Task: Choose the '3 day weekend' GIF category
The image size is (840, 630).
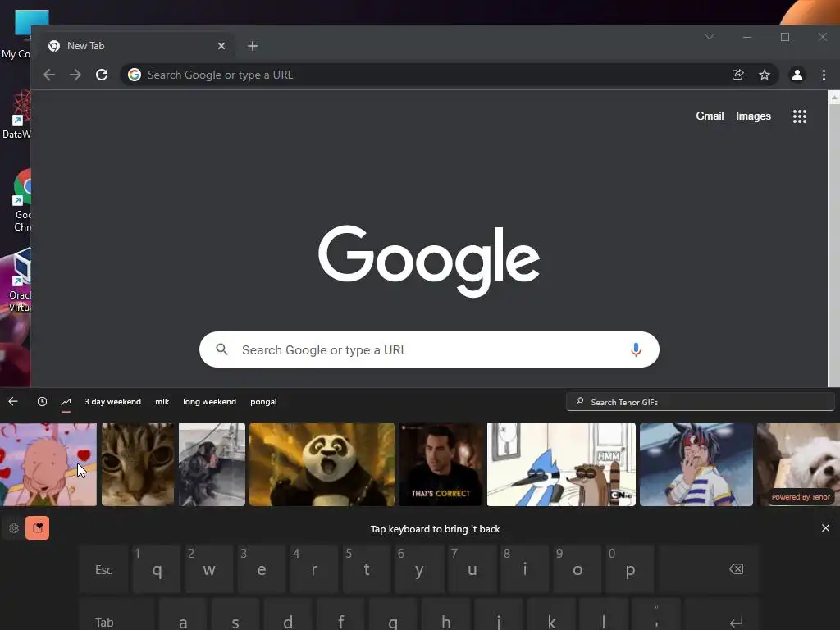Action: (112, 402)
